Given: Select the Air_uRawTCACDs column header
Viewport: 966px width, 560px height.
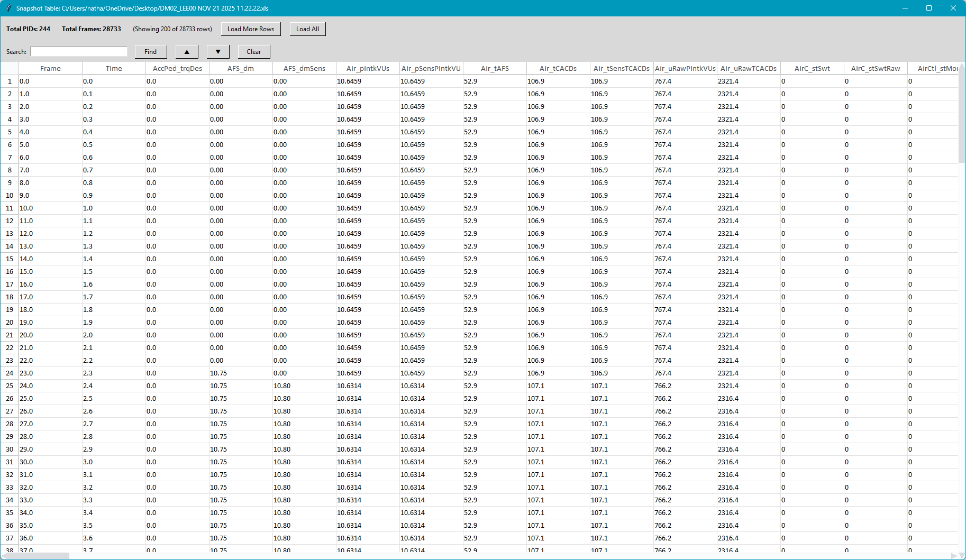Looking at the screenshot, I should (749, 68).
